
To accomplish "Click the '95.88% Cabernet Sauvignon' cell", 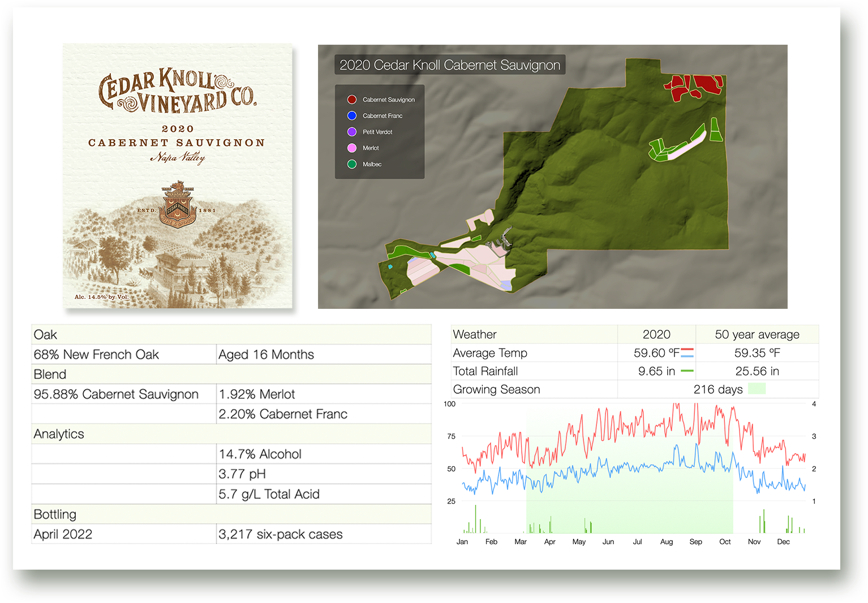I will (124, 394).
